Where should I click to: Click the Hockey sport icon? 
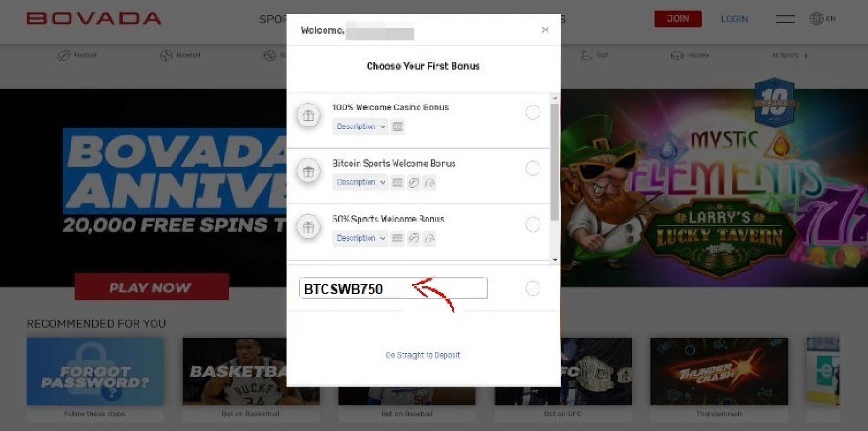pos(677,55)
